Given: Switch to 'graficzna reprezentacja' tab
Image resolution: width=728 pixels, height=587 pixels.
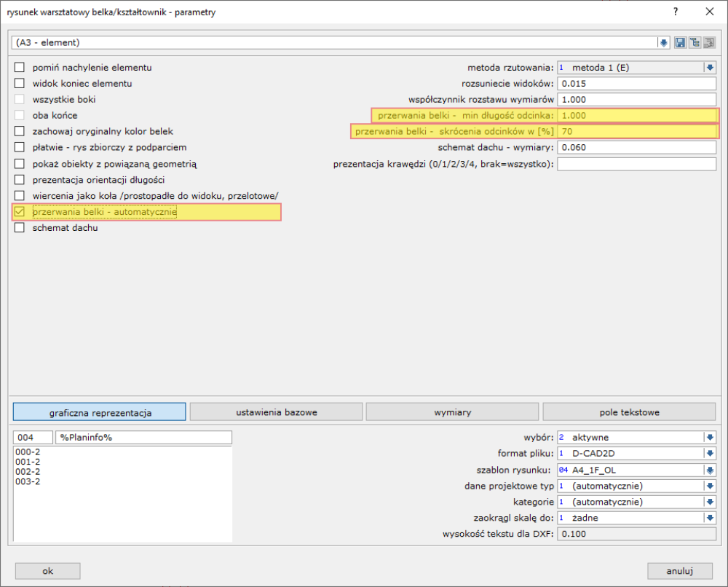Looking at the screenshot, I should (99, 412).
